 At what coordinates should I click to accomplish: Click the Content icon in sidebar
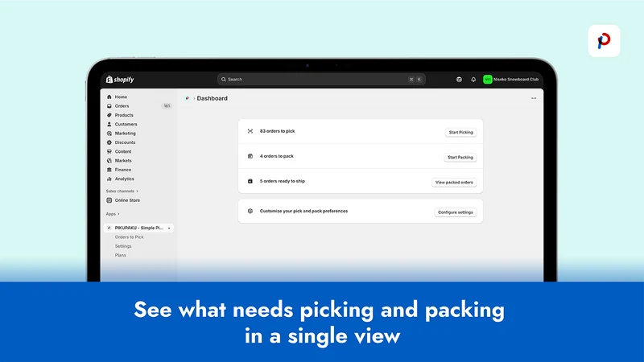click(x=109, y=151)
